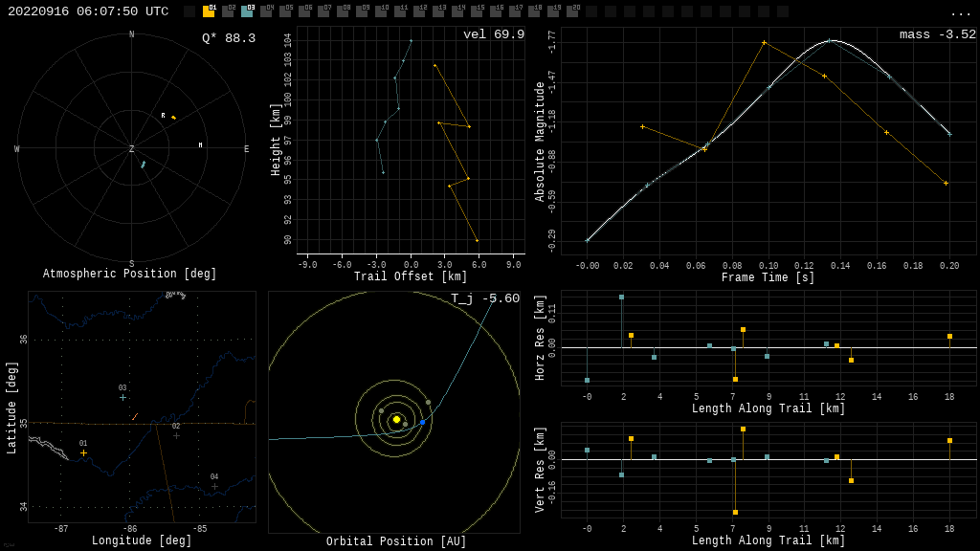Select the blue Earth dot in orbital plot
Image resolution: width=980 pixels, height=551 pixels.
[x=422, y=422]
